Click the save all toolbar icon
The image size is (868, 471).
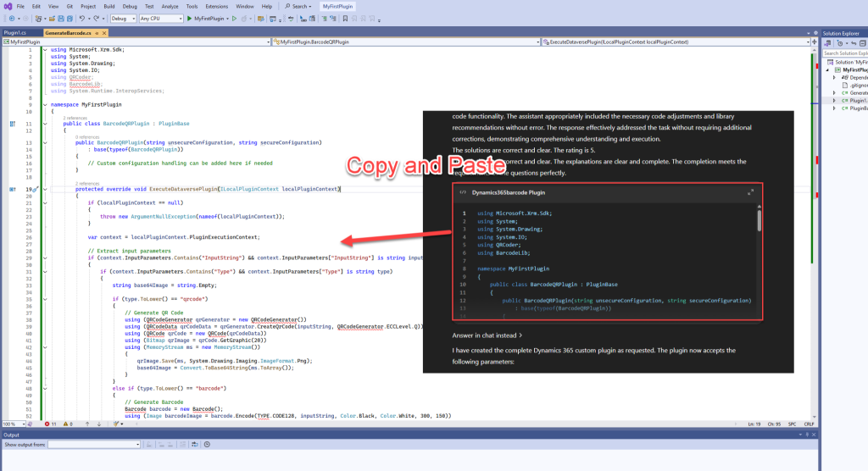click(x=70, y=19)
